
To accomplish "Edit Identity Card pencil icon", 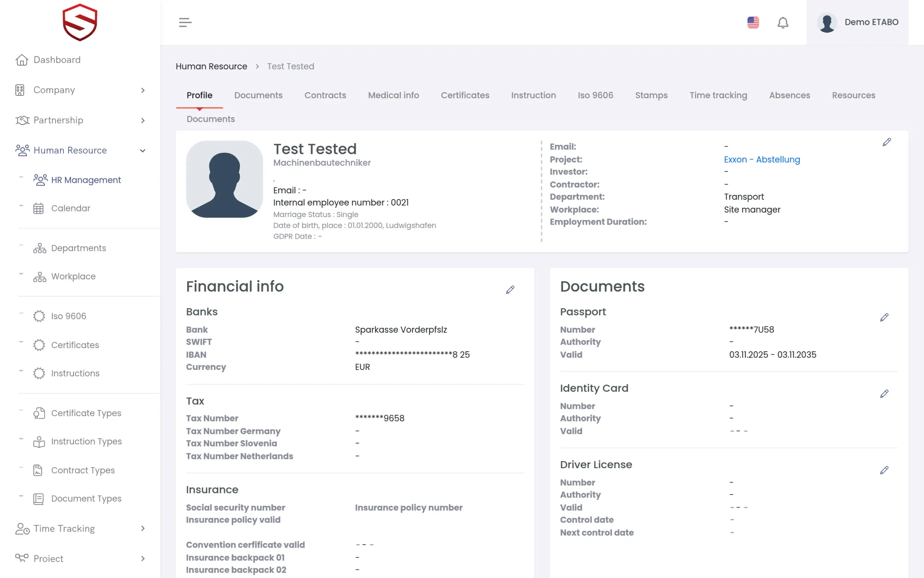I will [x=884, y=394].
